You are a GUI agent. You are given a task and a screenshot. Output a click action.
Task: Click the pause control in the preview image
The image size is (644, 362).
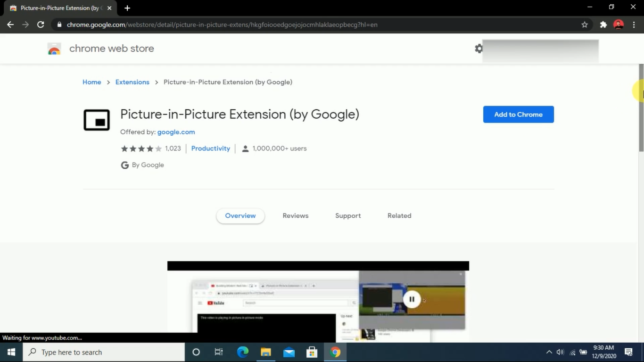412,299
